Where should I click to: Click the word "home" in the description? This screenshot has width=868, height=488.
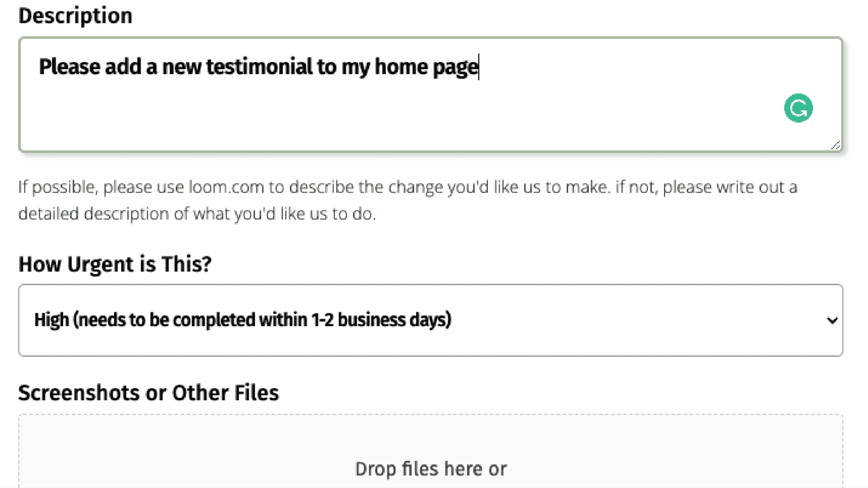[x=401, y=67]
